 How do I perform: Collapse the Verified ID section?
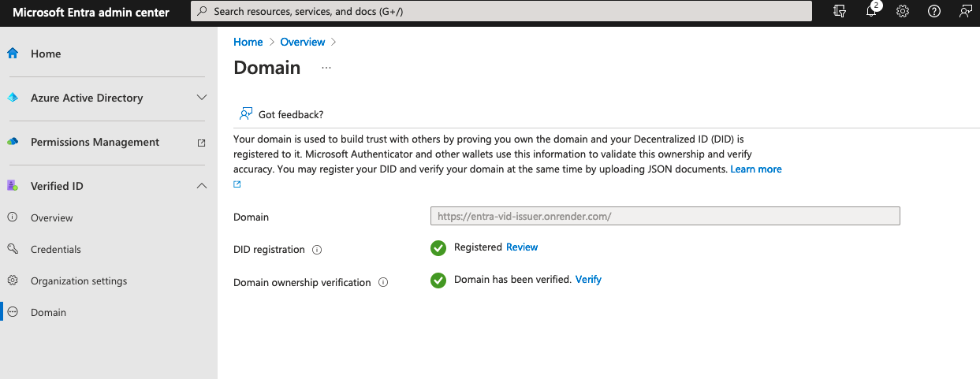201,186
